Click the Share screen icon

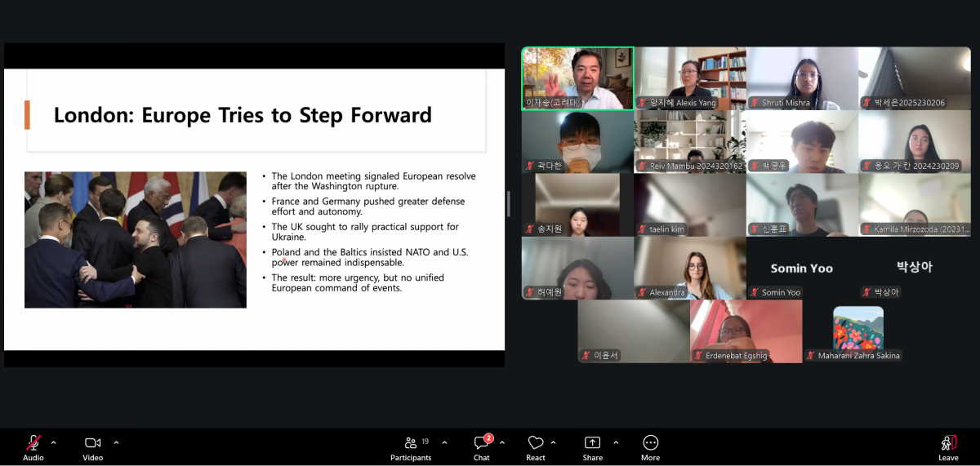592,442
